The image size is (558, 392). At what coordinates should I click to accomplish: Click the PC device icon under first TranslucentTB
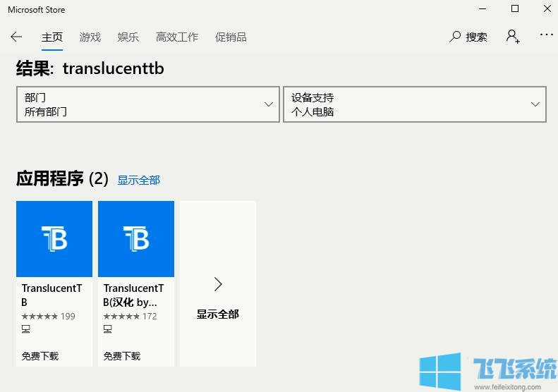26,329
